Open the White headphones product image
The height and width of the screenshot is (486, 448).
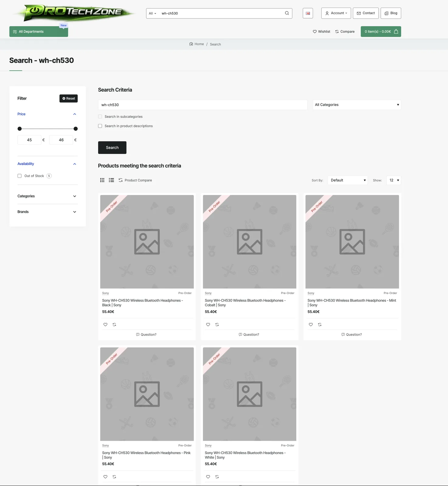(x=250, y=394)
